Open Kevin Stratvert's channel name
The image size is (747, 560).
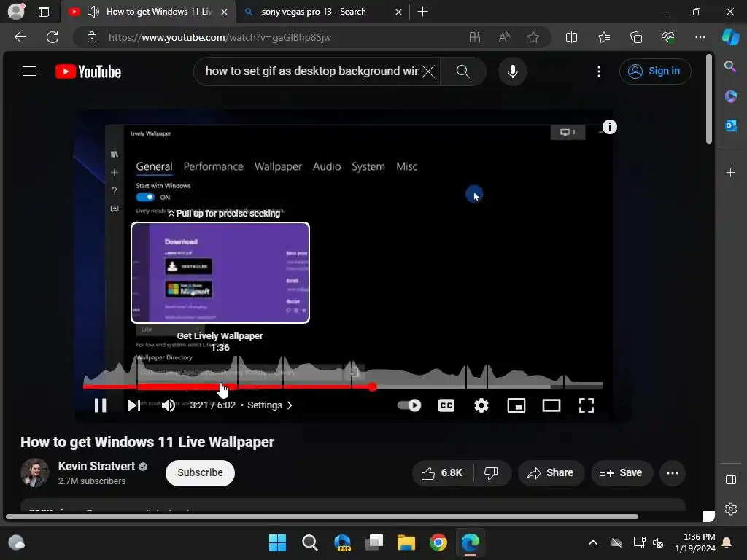97,466
